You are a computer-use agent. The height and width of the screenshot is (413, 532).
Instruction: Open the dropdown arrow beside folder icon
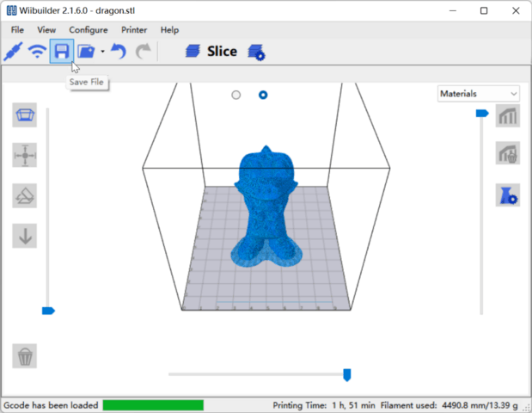(102, 52)
